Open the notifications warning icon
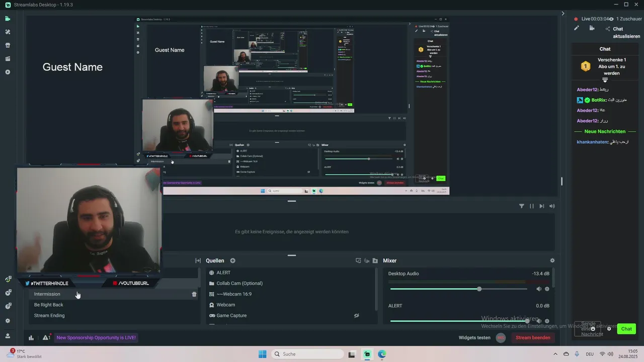644x362 pixels. (46, 338)
